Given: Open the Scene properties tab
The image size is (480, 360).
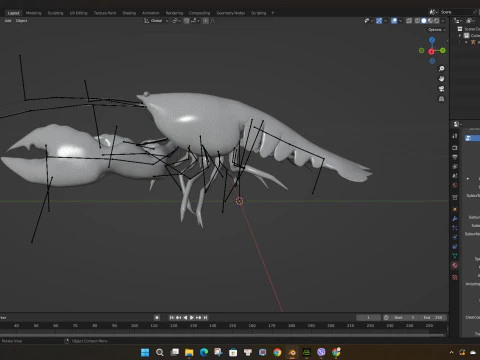Looking at the screenshot, I should 455,176.
